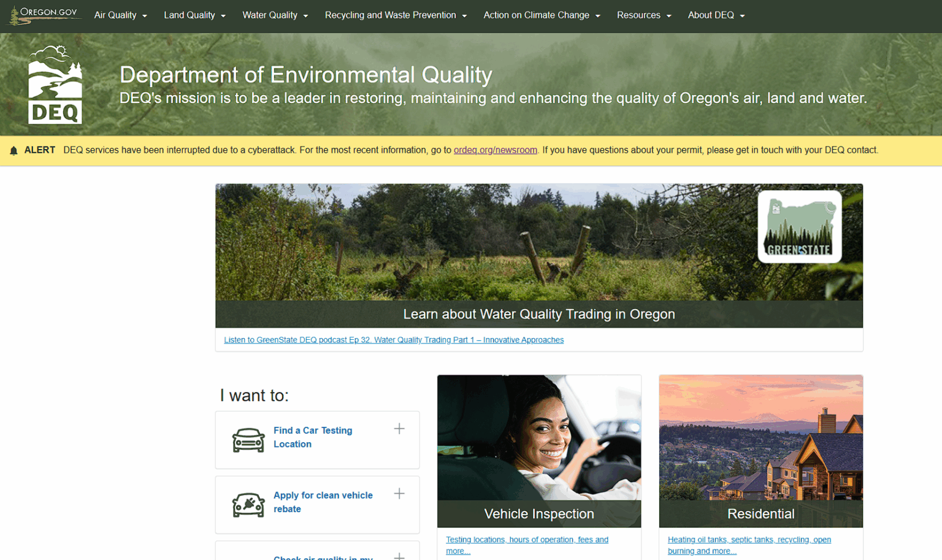The image size is (942, 560).
Task: Click the alert bell icon
Action: click(13, 150)
